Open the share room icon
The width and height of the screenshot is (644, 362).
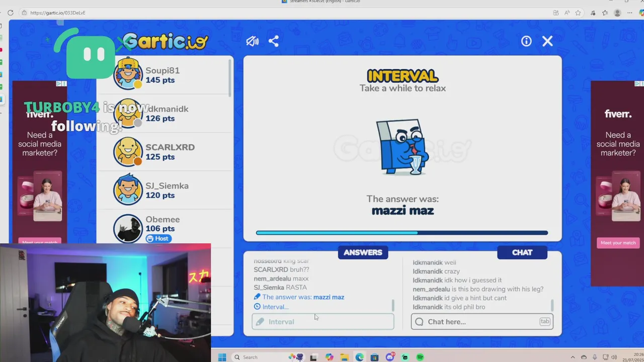tap(274, 41)
